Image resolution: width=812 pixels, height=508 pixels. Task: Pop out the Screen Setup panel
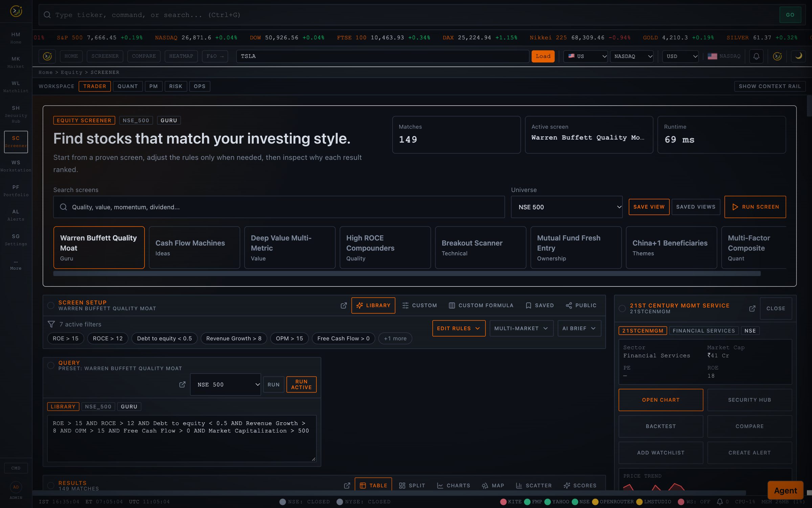click(x=344, y=305)
